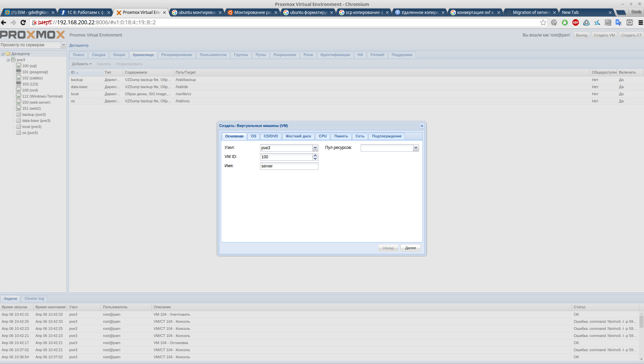Sort by Путь/Target column header

(381, 72)
